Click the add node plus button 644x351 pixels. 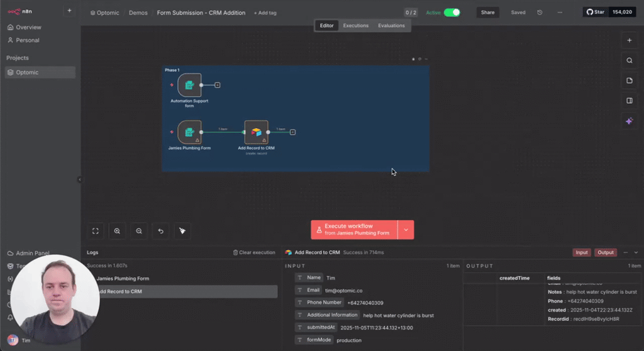pos(629,40)
